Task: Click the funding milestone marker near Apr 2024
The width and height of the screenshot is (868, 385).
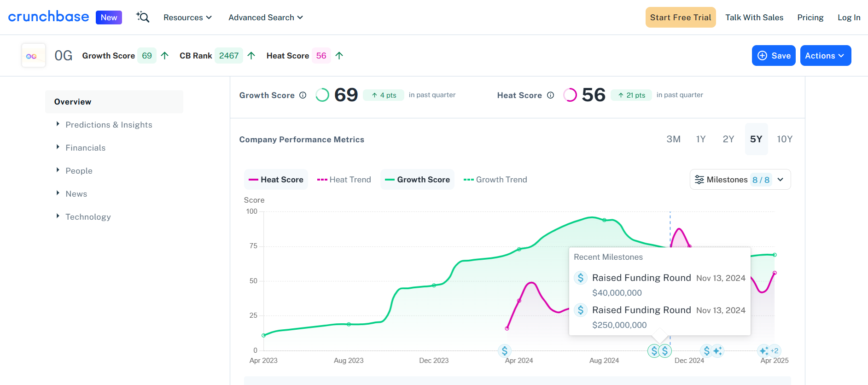Action: coord(505,351)
